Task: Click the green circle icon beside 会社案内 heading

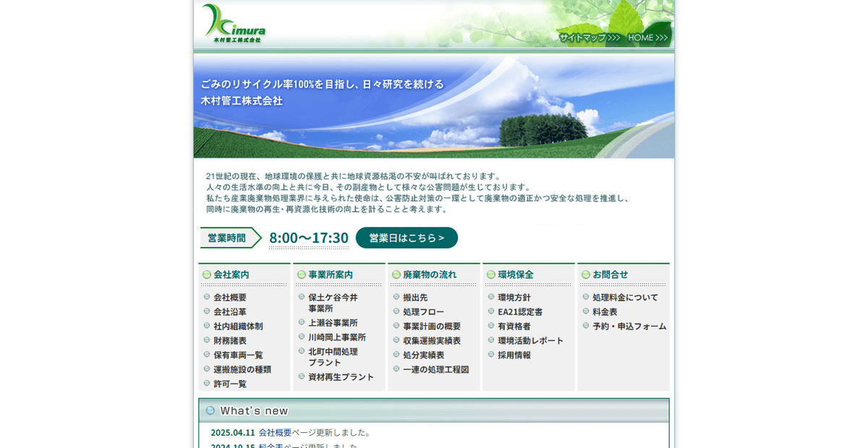Action: pyautogui.click(x=206, y=275)
